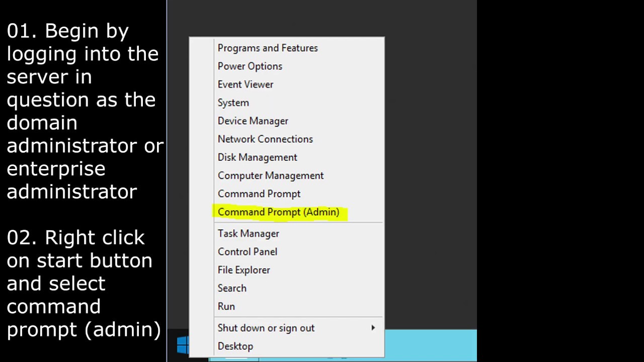Screen dimensions: 644x362
Task: Select Desktop at the menu bottom
Action: pyautogui.click(x=235, y=346)
